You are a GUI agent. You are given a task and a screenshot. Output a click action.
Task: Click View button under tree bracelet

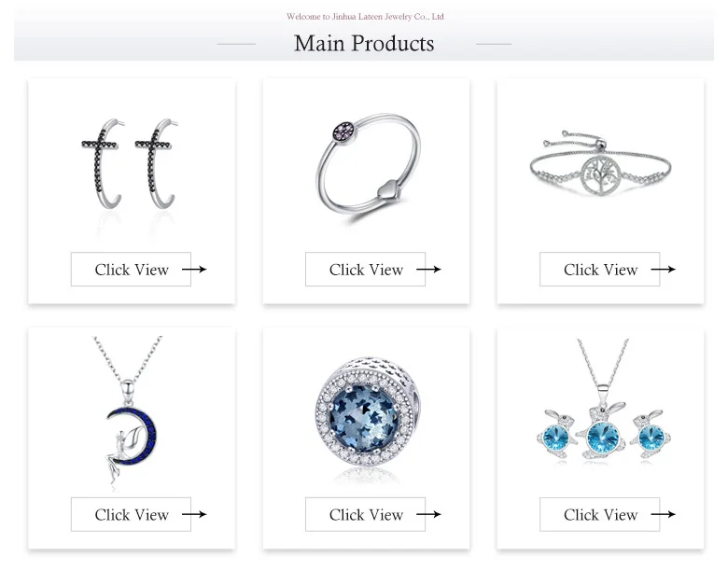600,270
